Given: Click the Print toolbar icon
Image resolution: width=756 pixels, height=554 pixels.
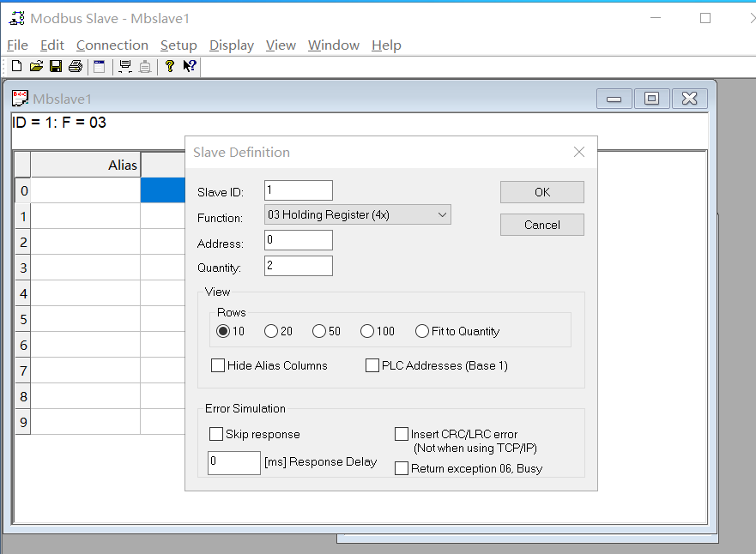Looking at the screenshot, I should (75, 66).
